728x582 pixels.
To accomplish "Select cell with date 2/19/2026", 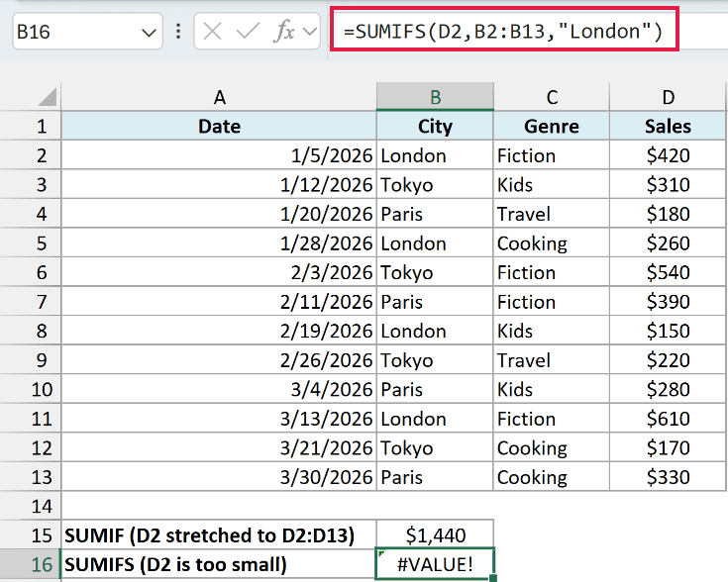I will pyautogui.click(x=219, y=331).
